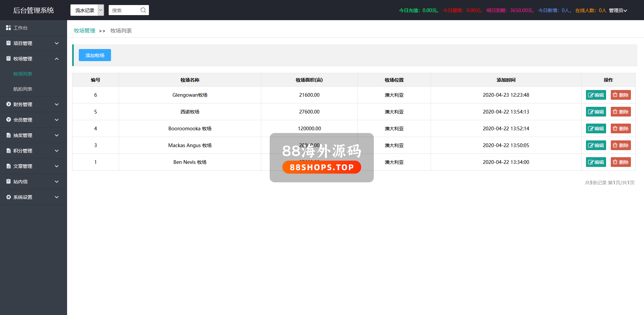Focus the 搜索 input field

(124, 10)
